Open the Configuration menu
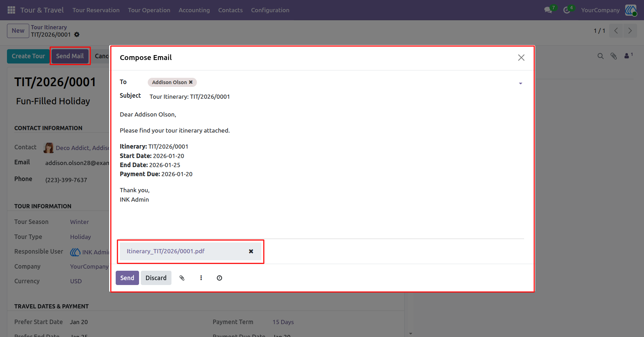Image resolution: width=644 pixels, height=337 pixels. click(x=270, y=10)
